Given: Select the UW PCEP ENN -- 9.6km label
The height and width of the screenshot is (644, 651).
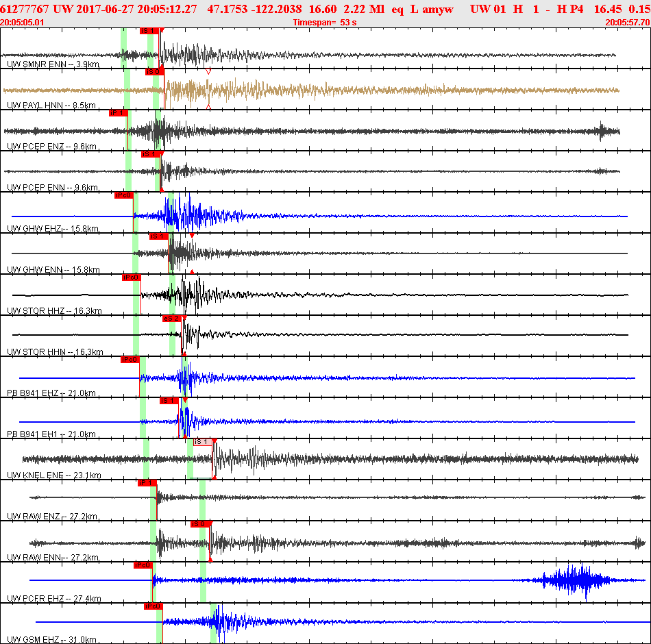Looking at the screenshot, I should [x=52, y=187].
